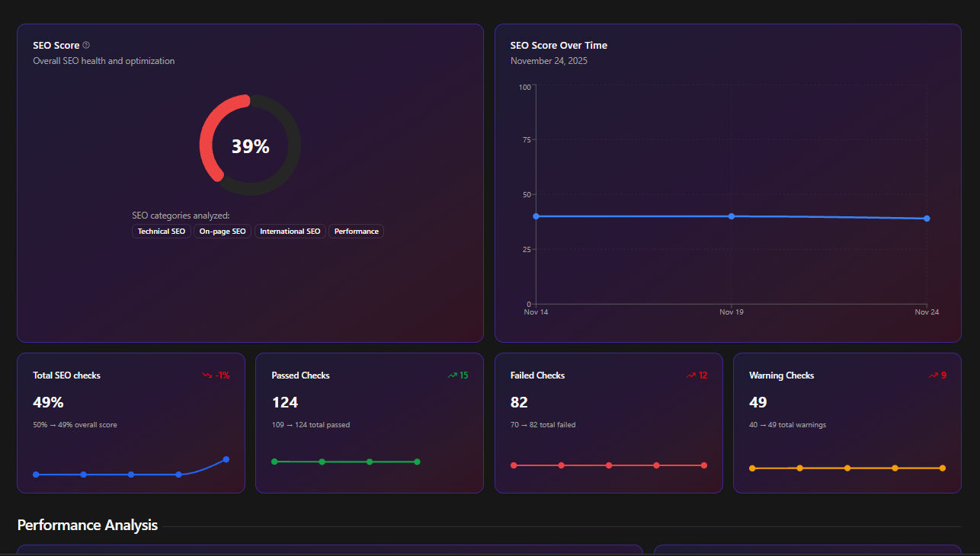Click the 124 passed checks value
The image size is (980, 556).
click(285, 402)
